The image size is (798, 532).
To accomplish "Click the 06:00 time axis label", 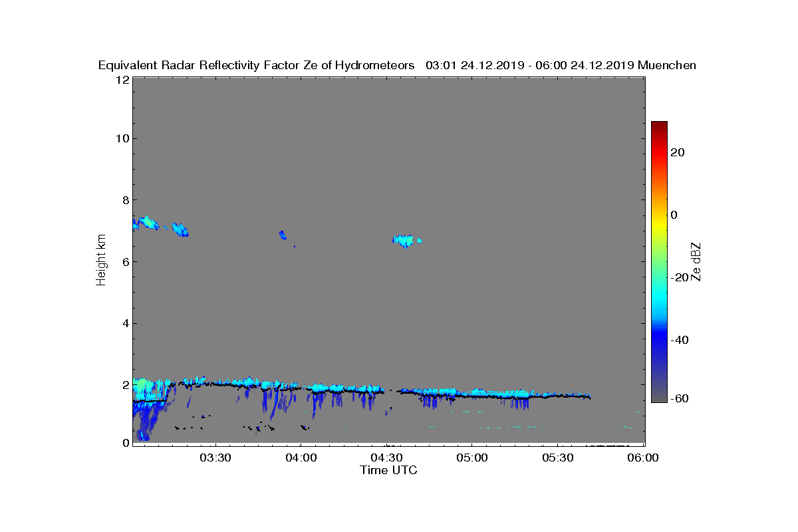I will point(643,458).
